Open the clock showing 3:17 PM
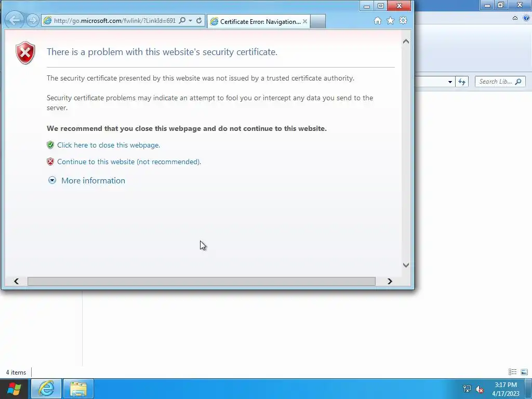Viewport: 532px width, 399px height. coord(506,389)
